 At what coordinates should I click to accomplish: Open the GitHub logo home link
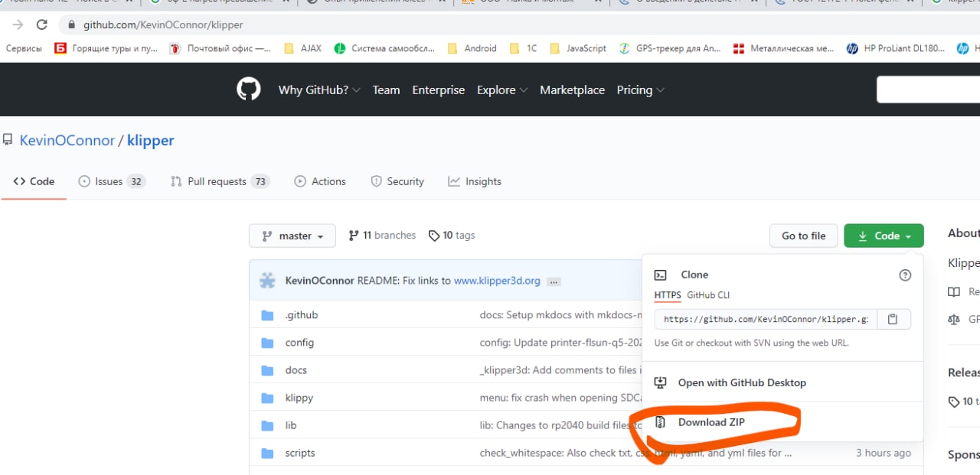248,89
